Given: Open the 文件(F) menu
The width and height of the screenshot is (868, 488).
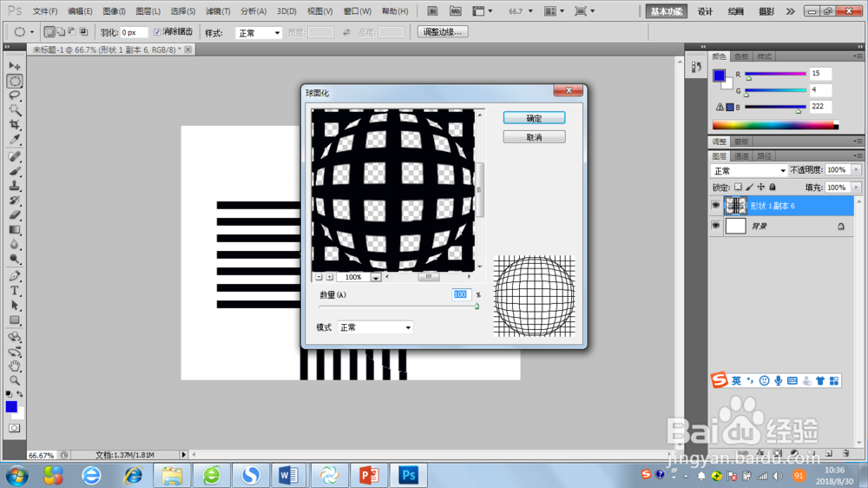Looking at the screenshot, I should (45, 11).
